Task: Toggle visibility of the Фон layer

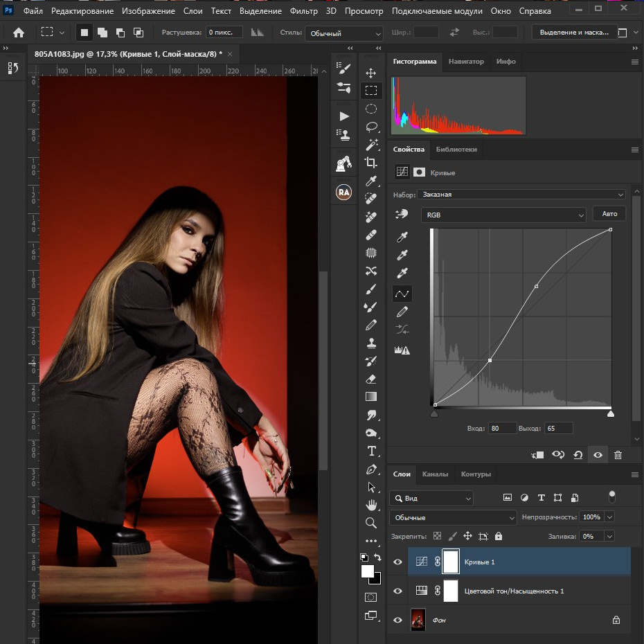Action: tap(397, 620)
